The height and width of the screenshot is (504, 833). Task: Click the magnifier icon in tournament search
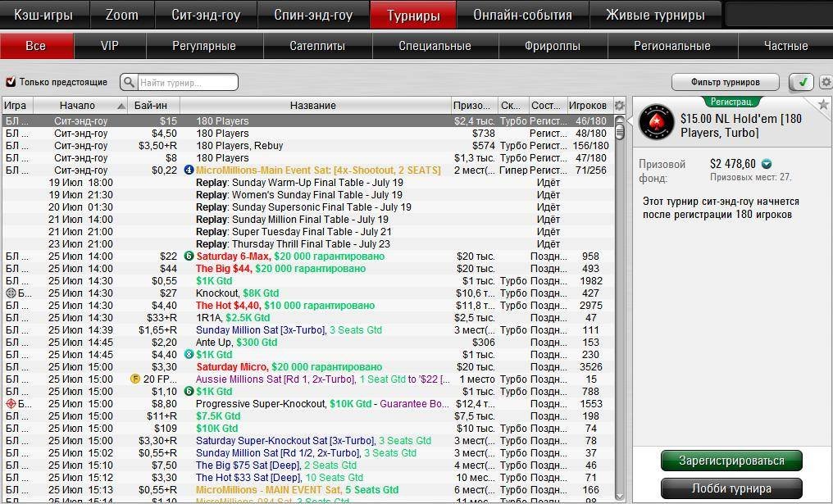130,82
